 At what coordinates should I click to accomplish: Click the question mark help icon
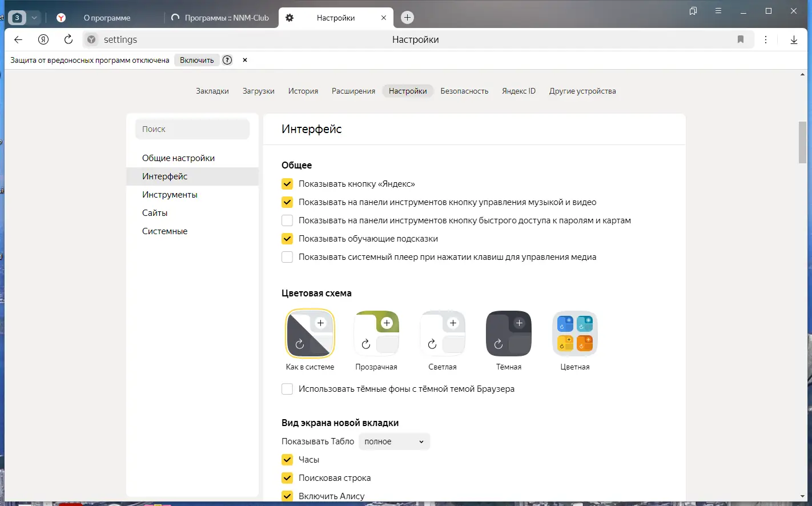pyautogui.click(x=227, y=60)
